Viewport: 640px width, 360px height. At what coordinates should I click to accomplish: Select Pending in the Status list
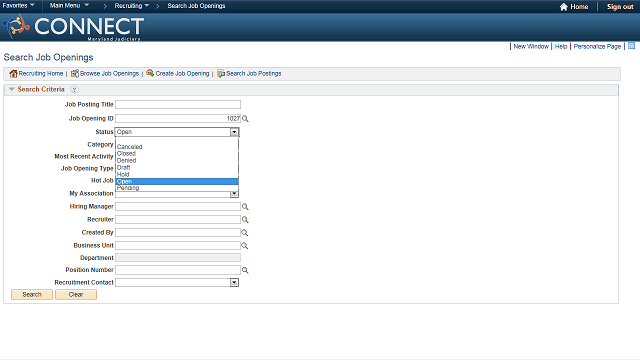tap(177, 188)
